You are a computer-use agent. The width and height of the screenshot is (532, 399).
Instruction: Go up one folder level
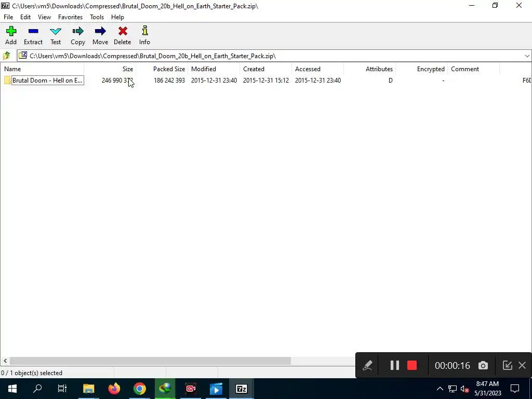tap(6, 56)
